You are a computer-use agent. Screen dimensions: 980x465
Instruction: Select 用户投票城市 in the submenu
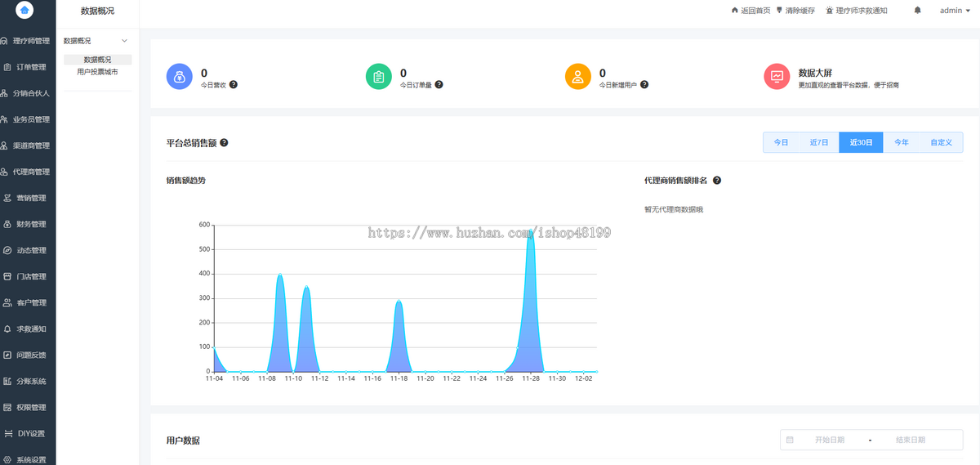(97, 72)
